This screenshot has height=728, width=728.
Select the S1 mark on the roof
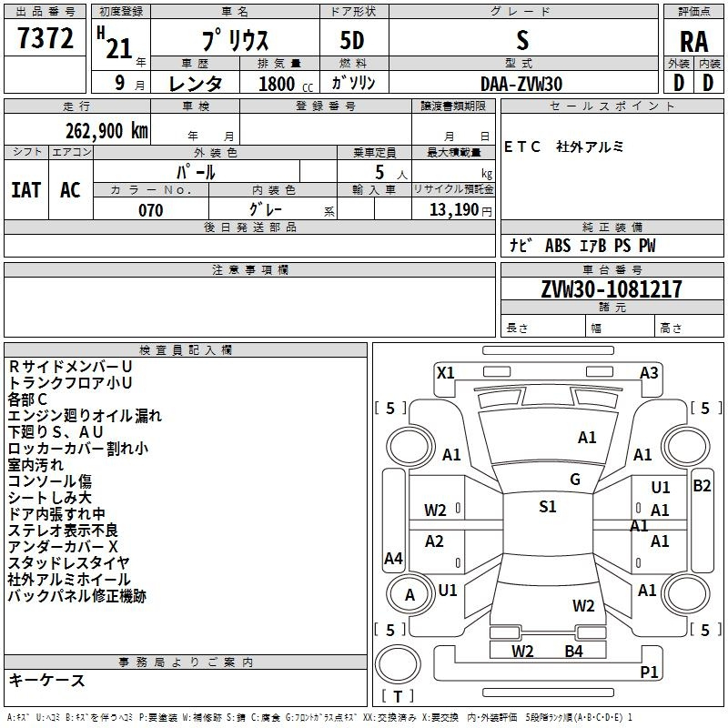coord(548,507)
